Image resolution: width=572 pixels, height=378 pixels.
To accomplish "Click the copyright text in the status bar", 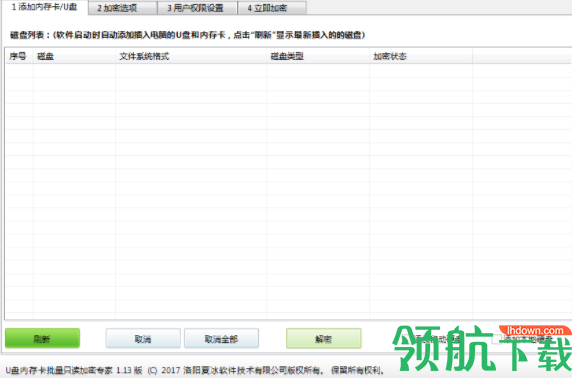I will (196, 370).
